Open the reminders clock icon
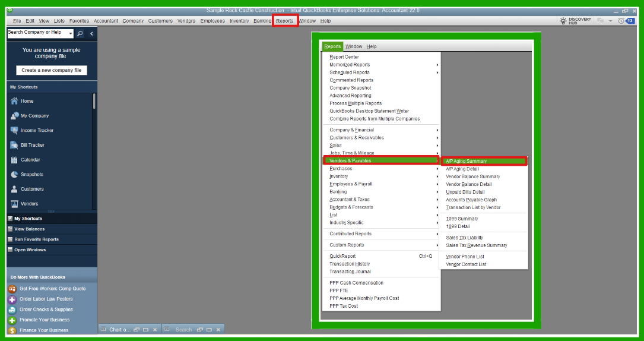The image size is (644, 341). tap(621, 21)
